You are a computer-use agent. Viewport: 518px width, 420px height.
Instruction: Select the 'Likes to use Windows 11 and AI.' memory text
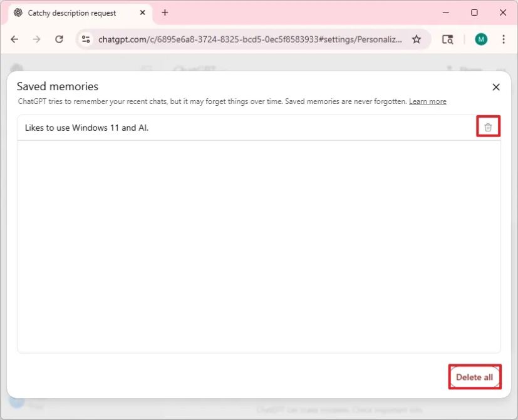[86, 128]
